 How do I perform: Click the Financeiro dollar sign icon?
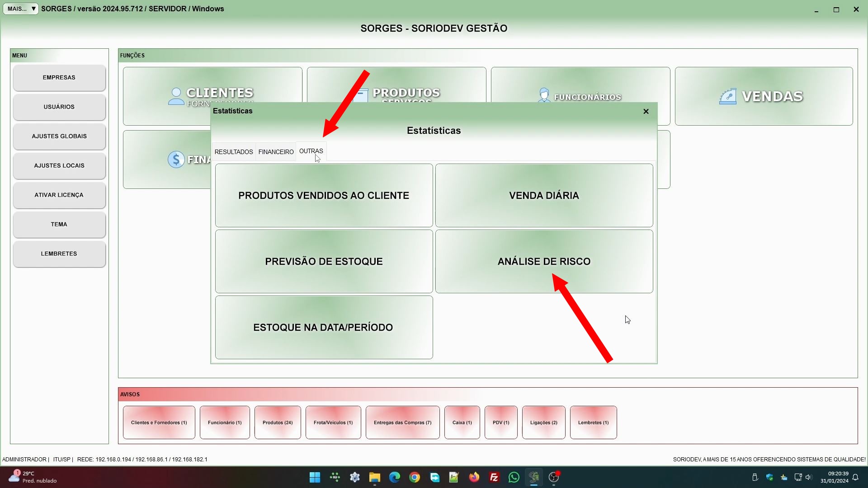pyautogui.click(x=176, y=160)
